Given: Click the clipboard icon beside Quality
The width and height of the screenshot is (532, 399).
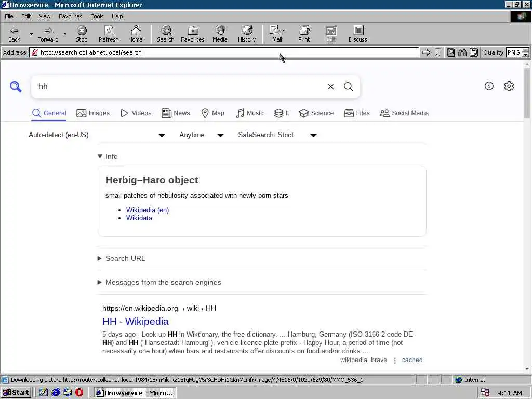Looking at the screenshot, I should pyautogui.click(x=474, y=52).
